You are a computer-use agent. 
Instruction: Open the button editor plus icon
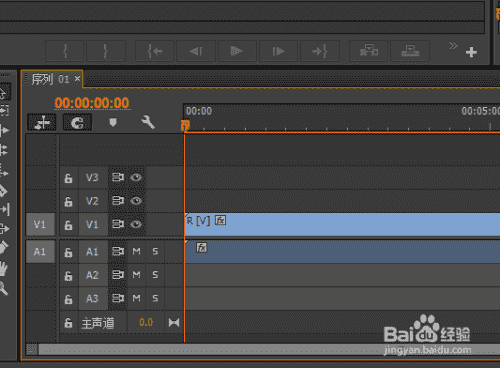[471, 52]
